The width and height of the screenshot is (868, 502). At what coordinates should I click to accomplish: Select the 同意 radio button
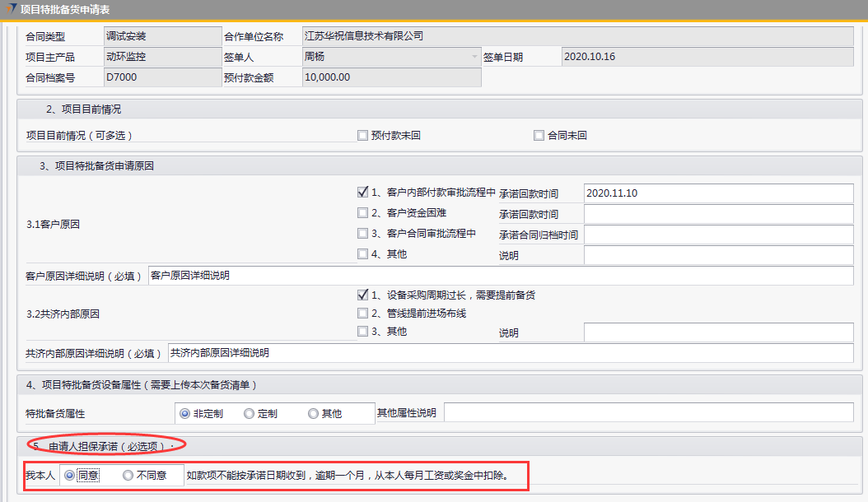coord(69,475)
